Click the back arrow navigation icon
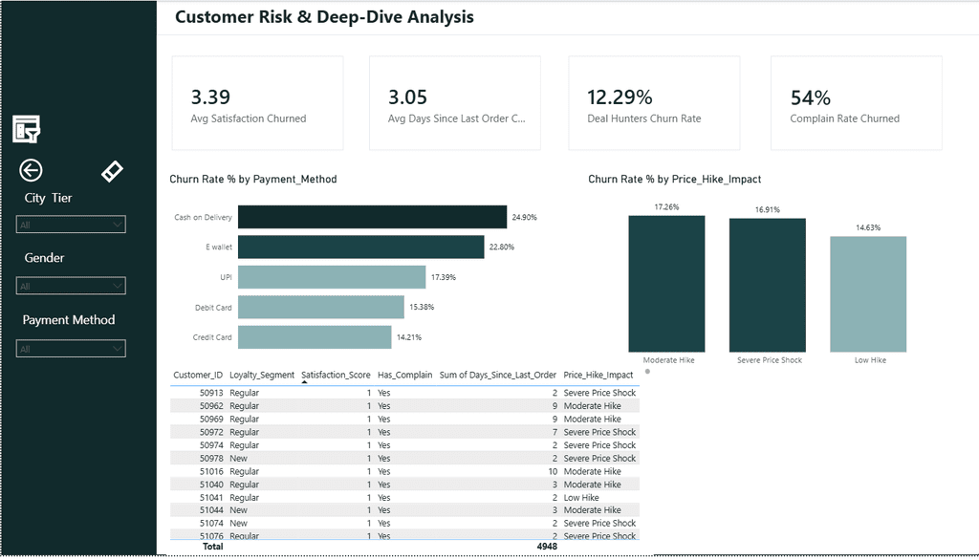Image resolution: width=979 pixels, height=560 pixels. click(x=31, y=170)
